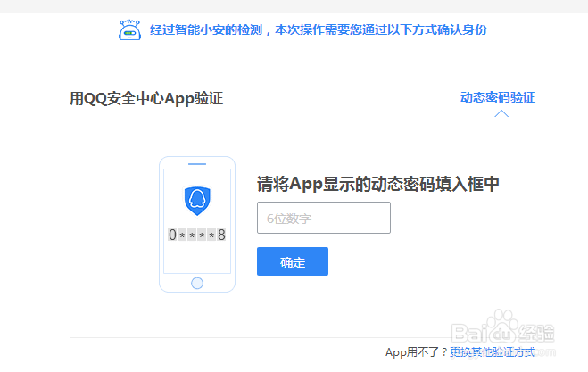Open the 更换其他验证方式 link
588x372 pixels.
pos(493,352)
